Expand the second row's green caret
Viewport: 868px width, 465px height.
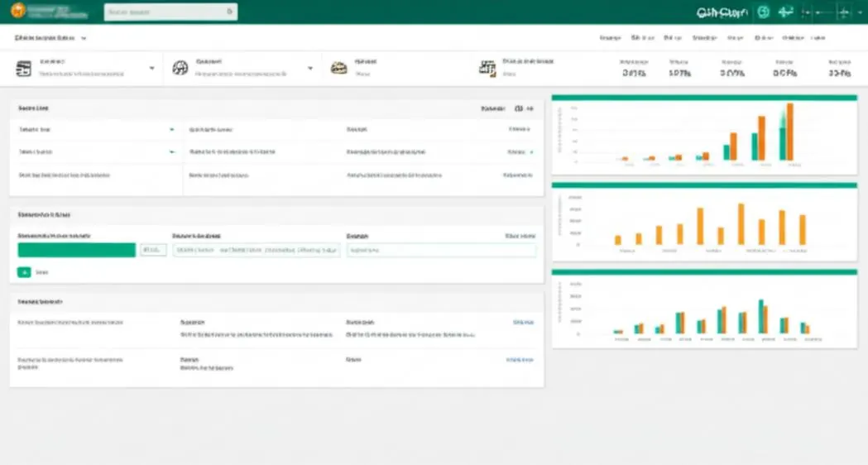(x=171, y=151)
